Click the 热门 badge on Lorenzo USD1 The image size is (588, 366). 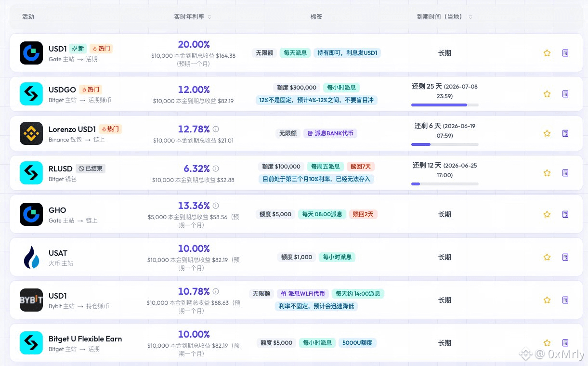(x=110, y=129)
